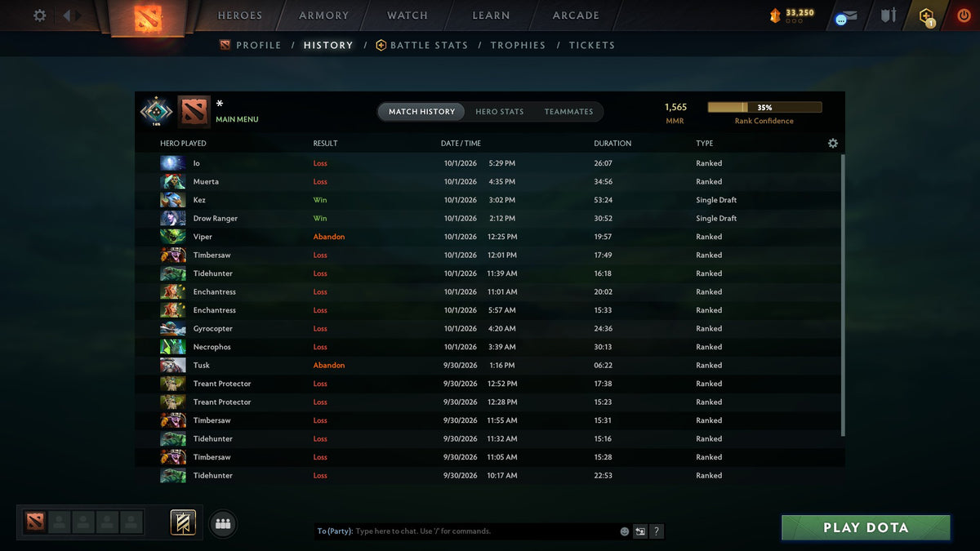Click the Viper hero portrait

pyautogui.click(x=173, y=237)
